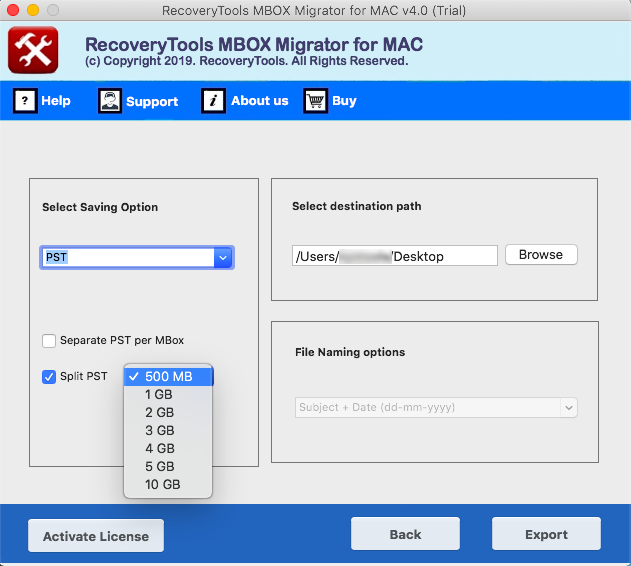Image resolution: width=631 pixels, height=566 pixels.
Task: Click the File Naming options heading
Action: 350,352
